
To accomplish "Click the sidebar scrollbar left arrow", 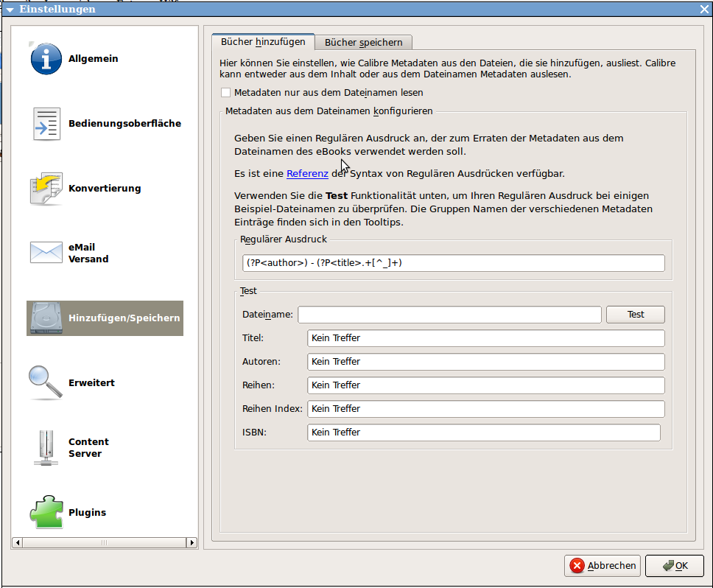I will click(18, 542).
